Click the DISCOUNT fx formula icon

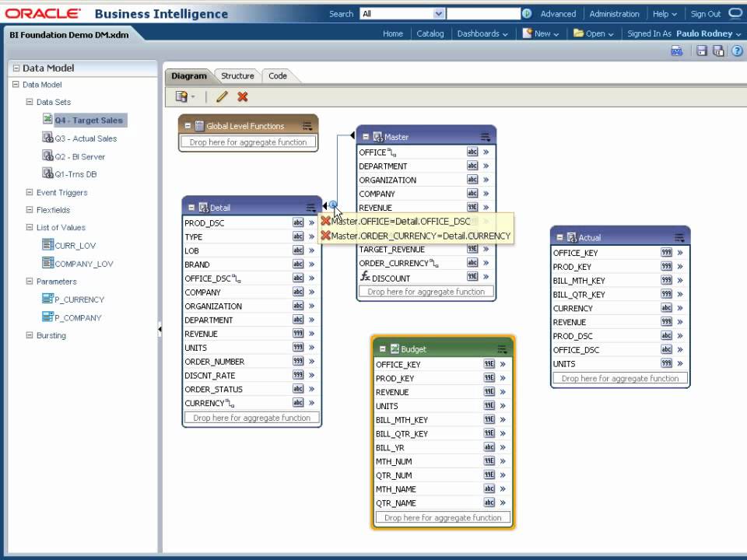(x=365, y=276)
